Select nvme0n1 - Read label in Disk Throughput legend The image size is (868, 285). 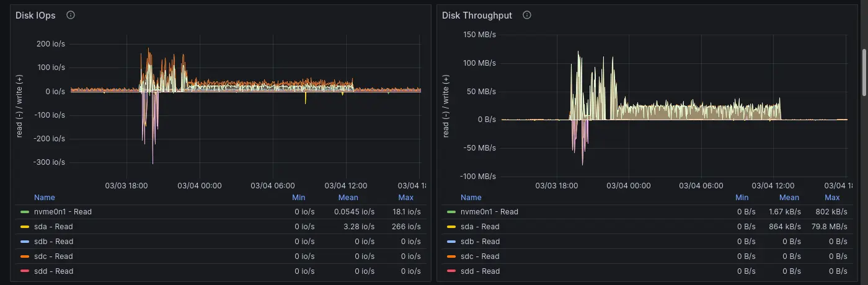click(489, 212)
